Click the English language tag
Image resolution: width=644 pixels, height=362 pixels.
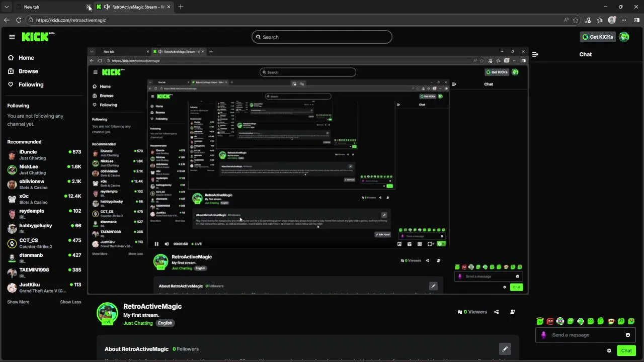point(165,323)
